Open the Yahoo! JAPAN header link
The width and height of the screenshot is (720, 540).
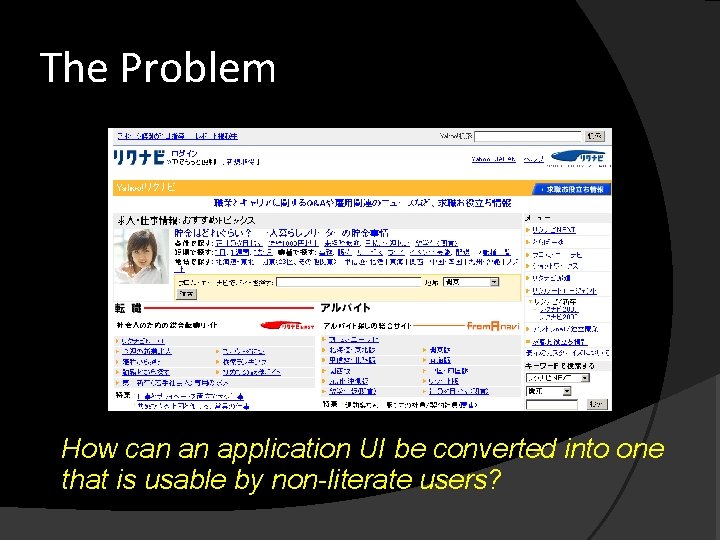pyautogui.click(x=494, y=159)
